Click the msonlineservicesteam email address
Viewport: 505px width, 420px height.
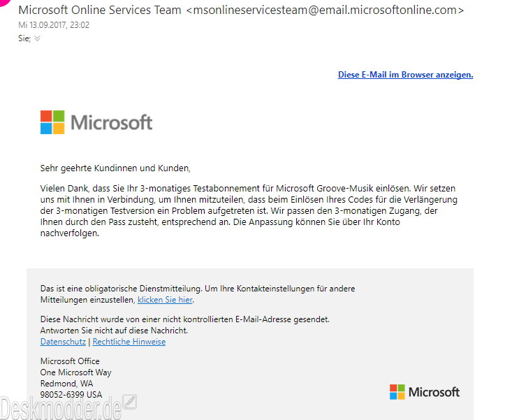pos(325,10)
